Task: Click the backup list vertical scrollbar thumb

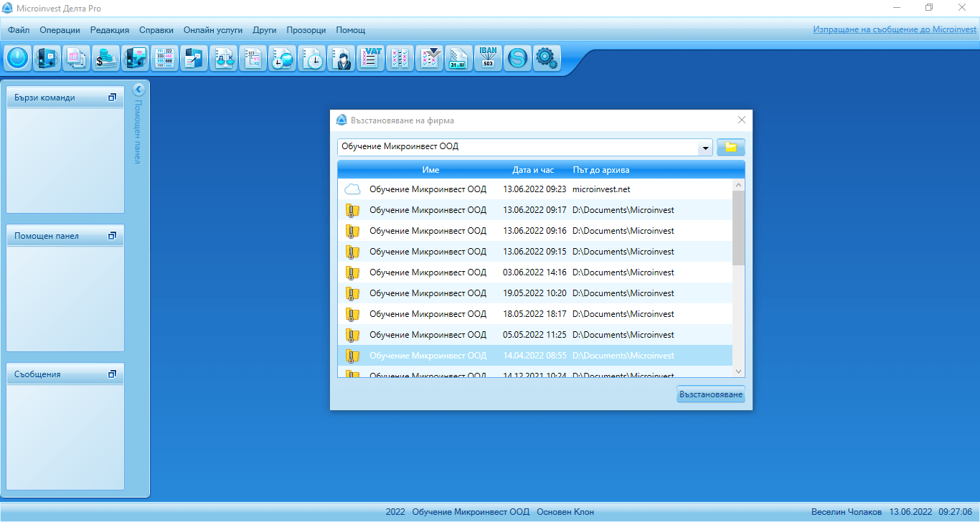Action: pyautogui.click(x=739, y=228)
